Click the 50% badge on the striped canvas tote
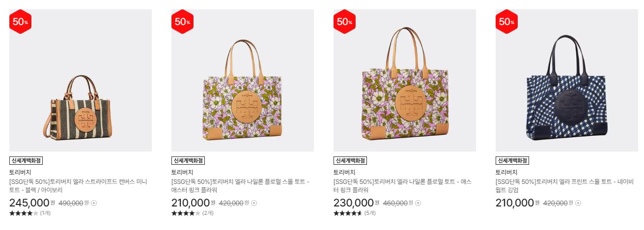This screenshot has width=644, height=230. pyautogui.click(x=20, y=22)
